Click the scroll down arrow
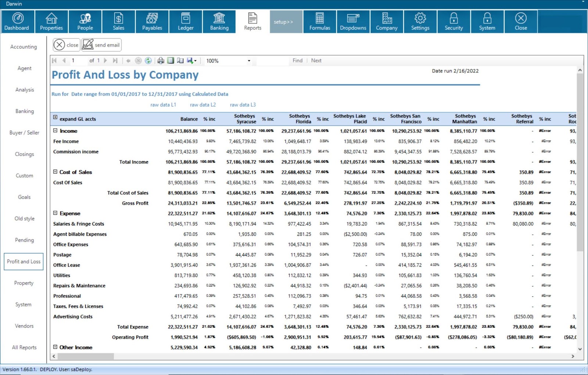Viewport: 588px width, 375px height. pos(580,349)
